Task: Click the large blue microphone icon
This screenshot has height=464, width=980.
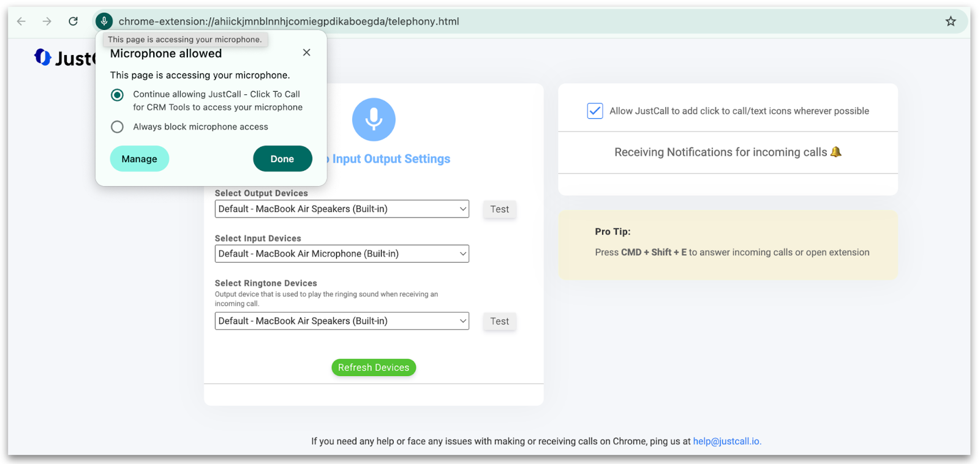Action: coord(374,119)
